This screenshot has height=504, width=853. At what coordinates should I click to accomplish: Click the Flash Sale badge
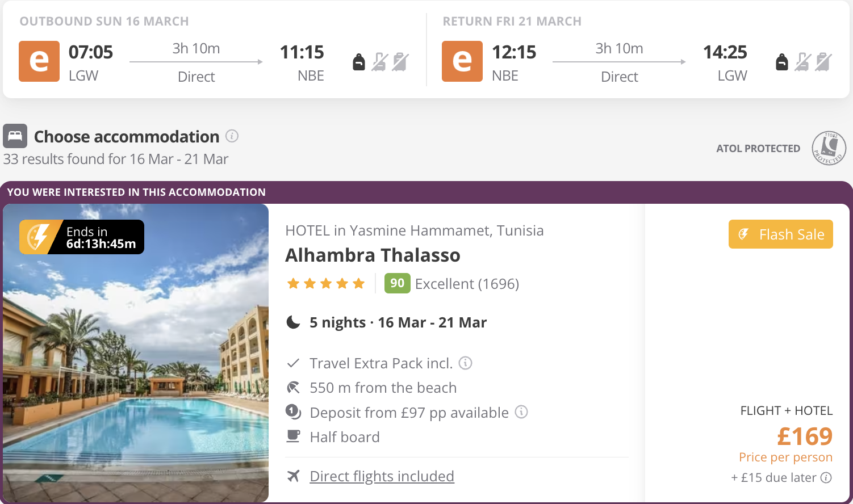pos(781,234)
